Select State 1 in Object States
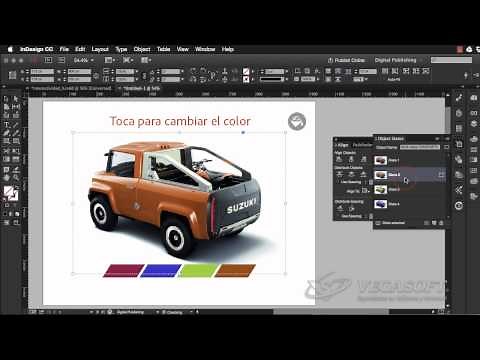The image size is (480, 360). tap(410, 160)
